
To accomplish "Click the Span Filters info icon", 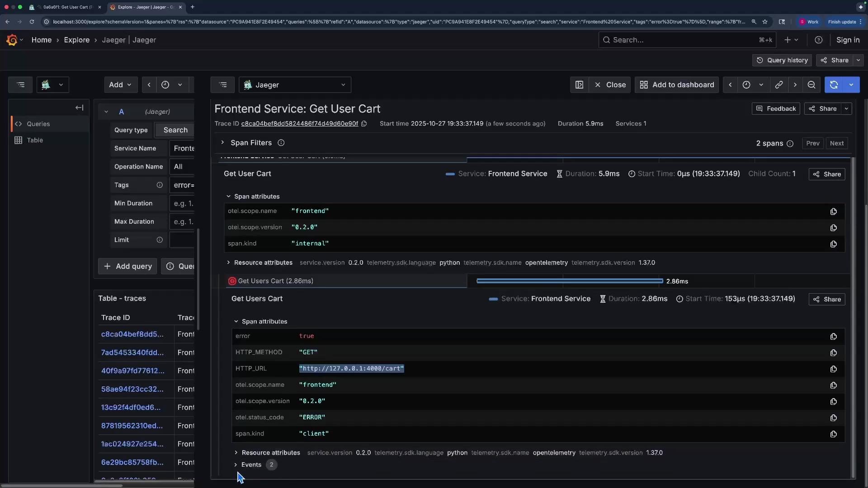I will click(281, 143).
